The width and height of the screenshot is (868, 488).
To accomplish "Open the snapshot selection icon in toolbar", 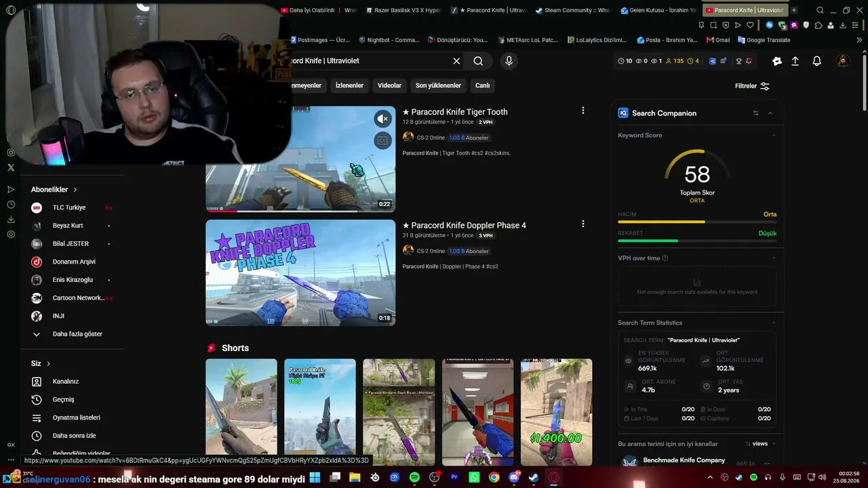I will tap(713, 25).
